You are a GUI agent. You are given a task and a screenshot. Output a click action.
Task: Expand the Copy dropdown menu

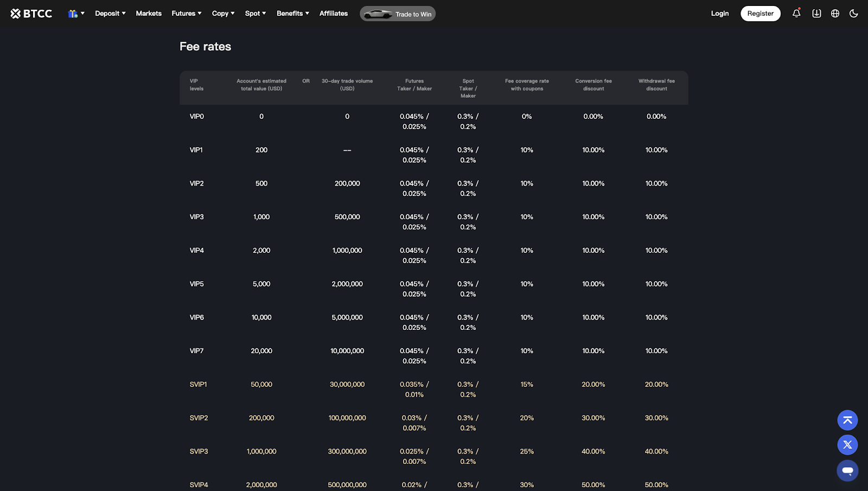point(223,14)
